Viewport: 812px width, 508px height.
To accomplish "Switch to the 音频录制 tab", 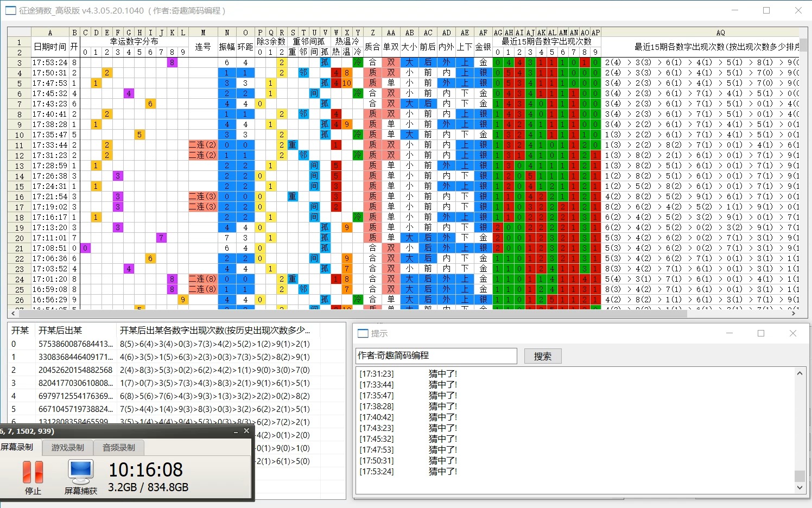I will 119,447.
